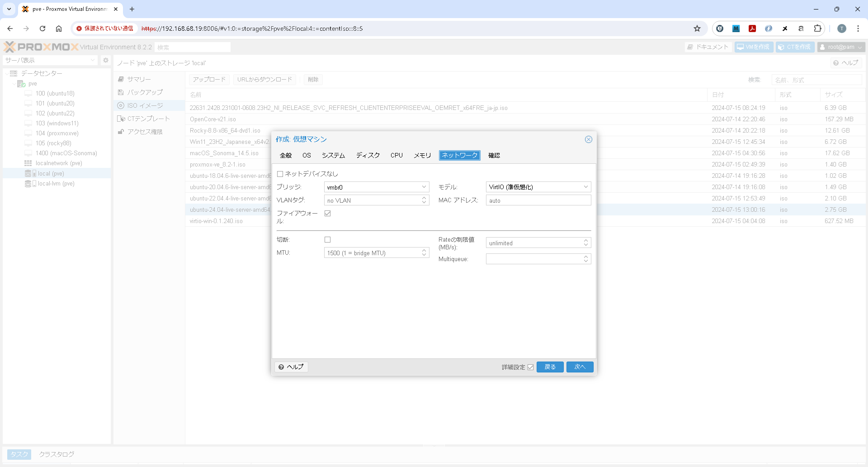Screen dimensions: 868x467
Task: Enable the 'No network device' checkbox
Action: pos(280,174)
